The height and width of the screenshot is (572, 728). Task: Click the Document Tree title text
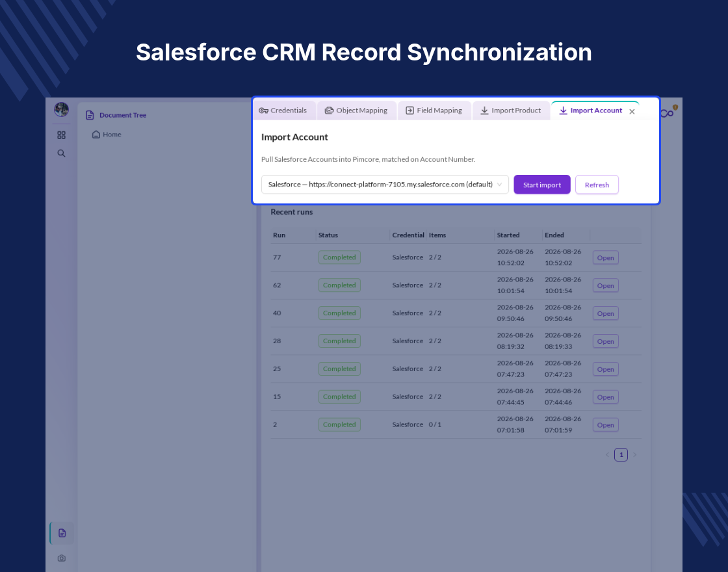coord(123,115)
